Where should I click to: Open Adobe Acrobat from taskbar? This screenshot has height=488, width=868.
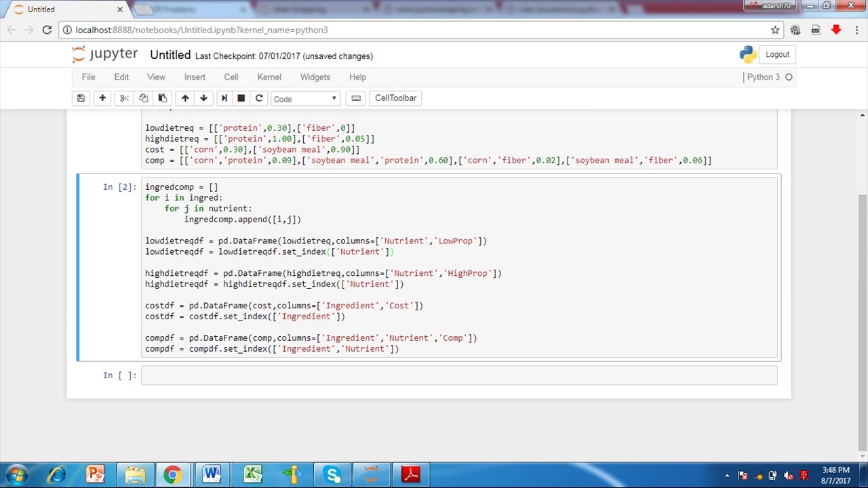click(411, 474)
